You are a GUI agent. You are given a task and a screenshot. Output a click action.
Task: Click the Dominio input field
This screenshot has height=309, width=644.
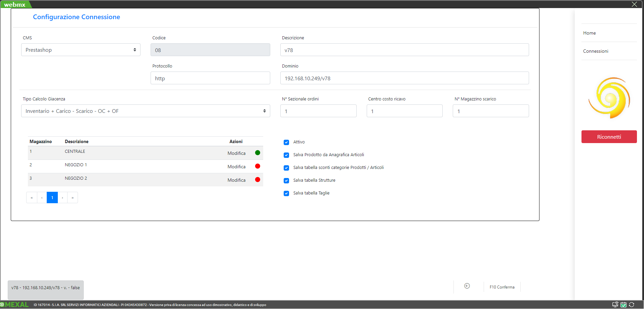click(404, 78)
